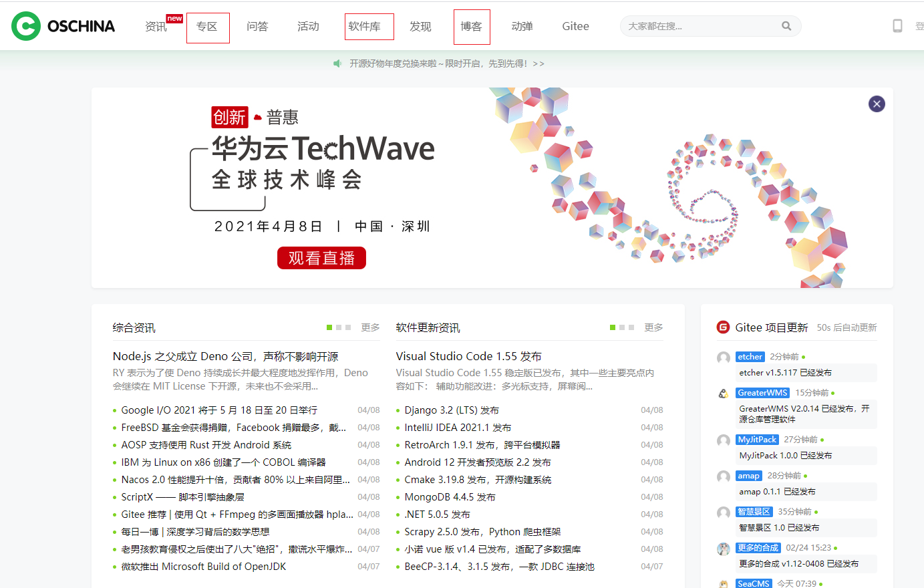
Task: Select first green page dot in 软件更新资讯
Action: point(613,327)
